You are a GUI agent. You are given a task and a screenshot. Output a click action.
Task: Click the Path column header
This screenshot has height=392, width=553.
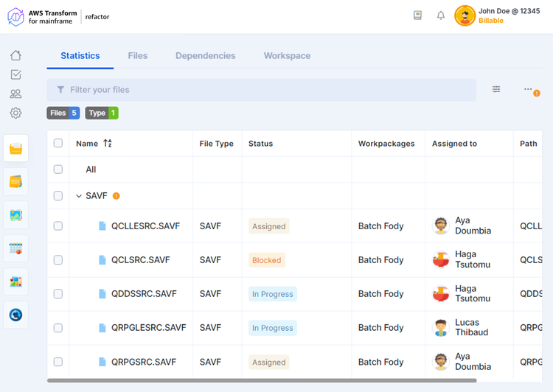click(529, 144)
